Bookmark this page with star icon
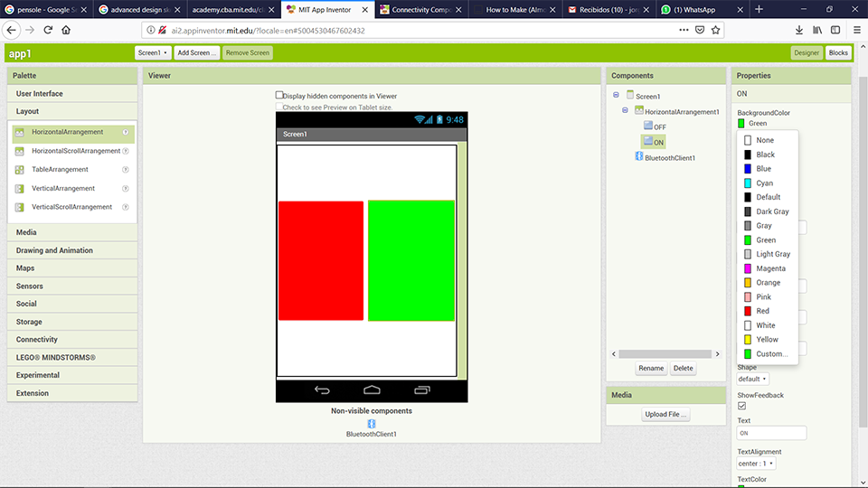 pos(716,30)
